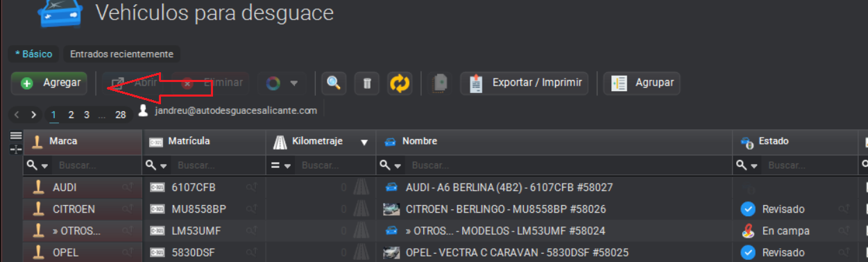Open Matrícula filter search-type dropdown

pyautogui.click(x=155, y=165)
